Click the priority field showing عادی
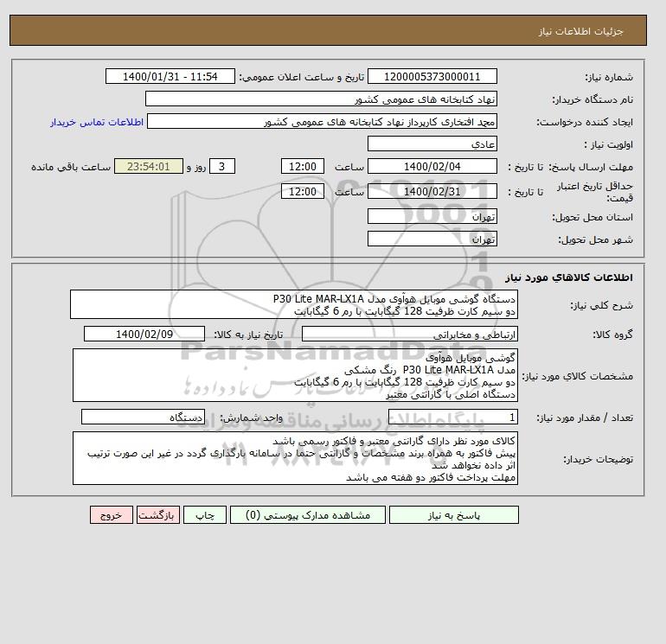666x644 pixels. 432,143
